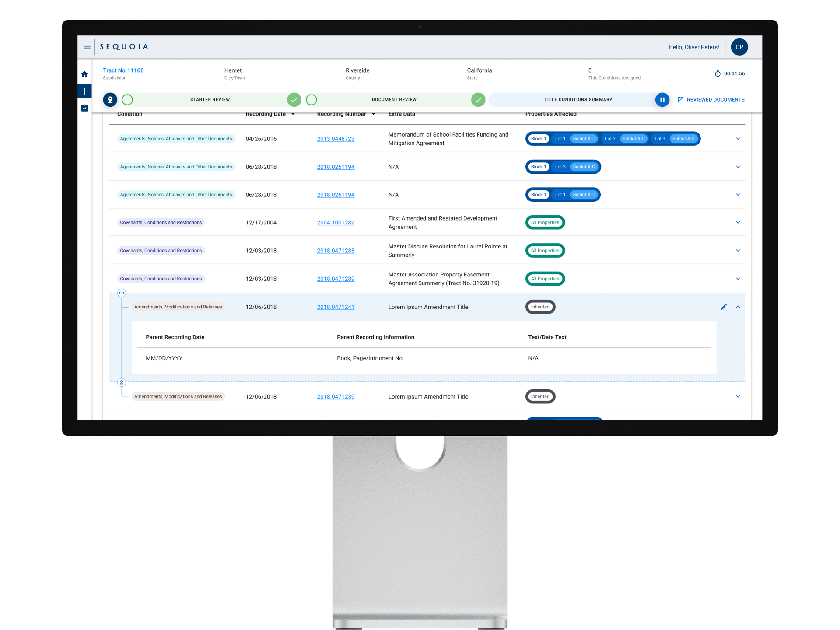Click the location pin icon before Starter Review
The image size is (840, 630).
click(110, 100)
